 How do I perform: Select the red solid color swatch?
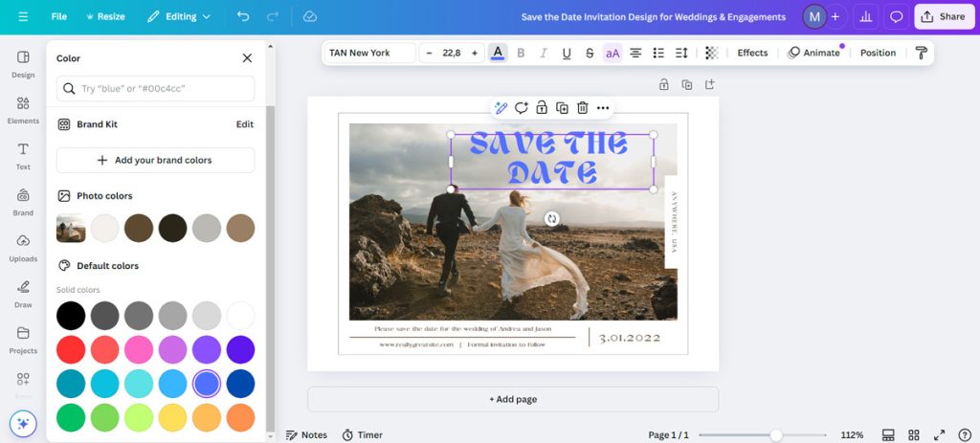click(x=71, y=349)
